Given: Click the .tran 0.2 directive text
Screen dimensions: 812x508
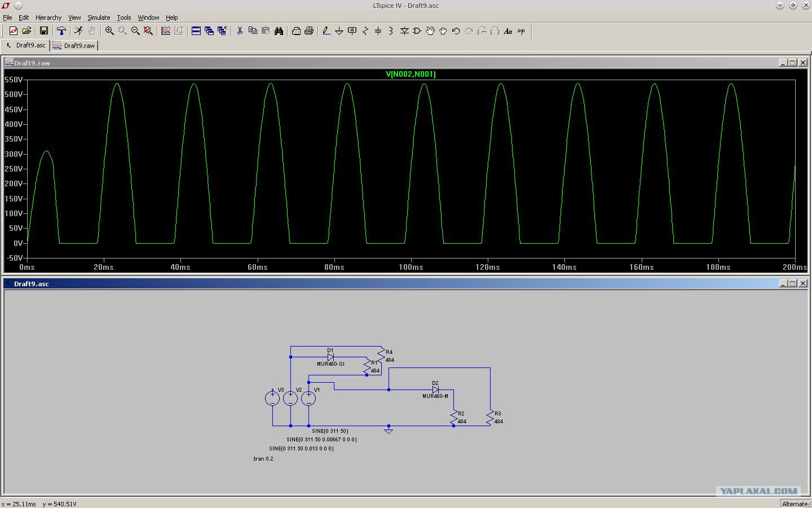Looking at the screenshot, I should [x=263, y=459].
